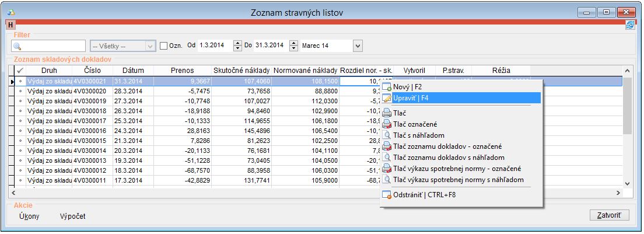Click the printer icon next to Tlač
Screen dimensions: 644x234
[x=387, y=113]
